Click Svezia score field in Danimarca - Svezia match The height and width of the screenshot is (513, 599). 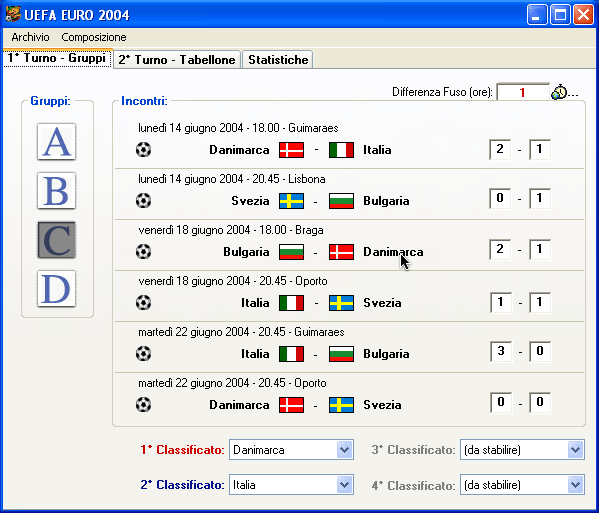pos(540,402)
